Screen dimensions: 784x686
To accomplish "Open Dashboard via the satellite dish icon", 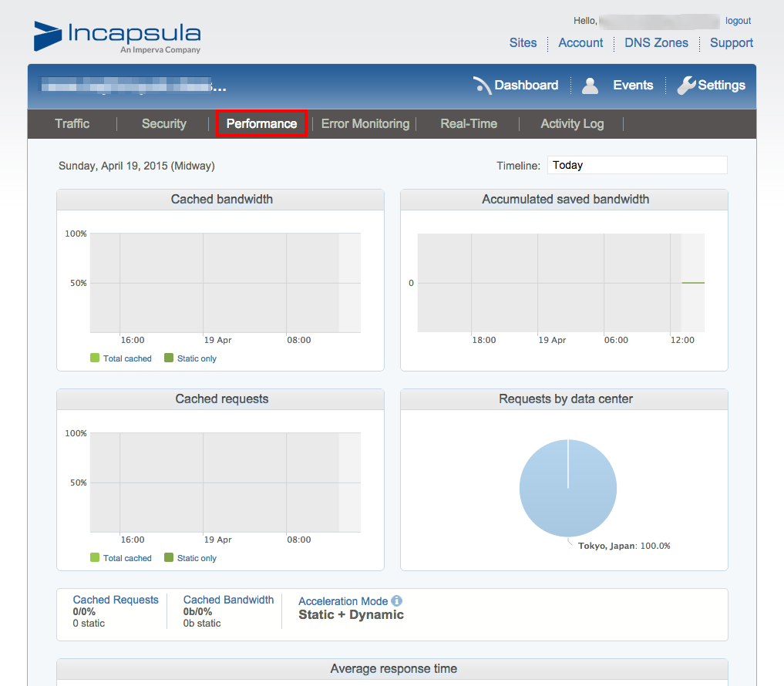I will [x=483, y=86].
